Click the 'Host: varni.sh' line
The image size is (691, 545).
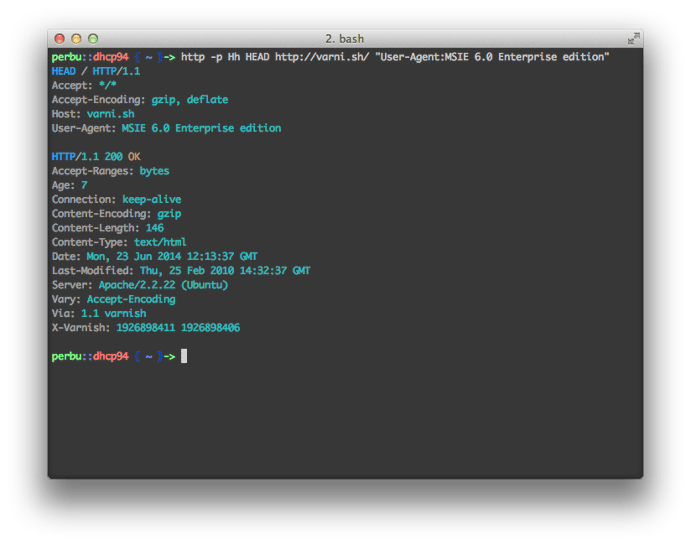pos(93,114)
